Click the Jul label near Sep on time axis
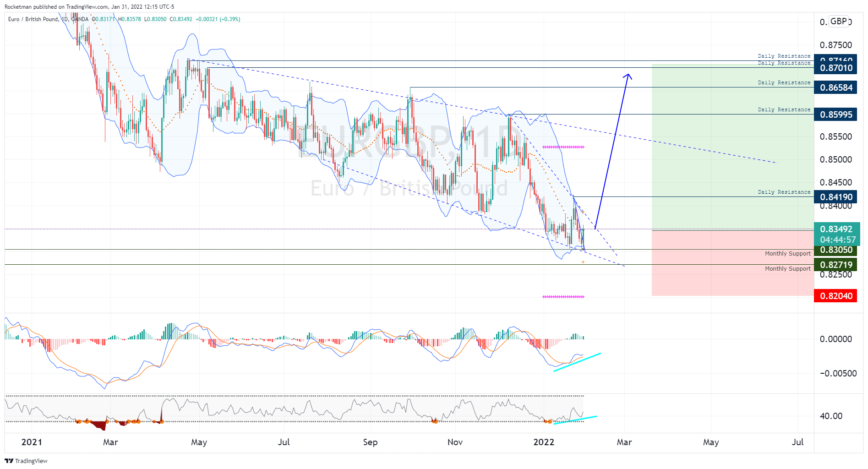The image size is (868, 469). (284, 442)
